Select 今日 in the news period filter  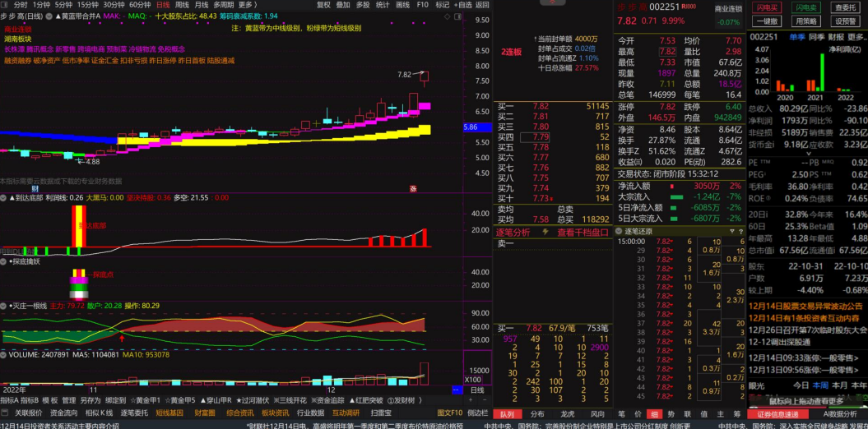(801, 385)
